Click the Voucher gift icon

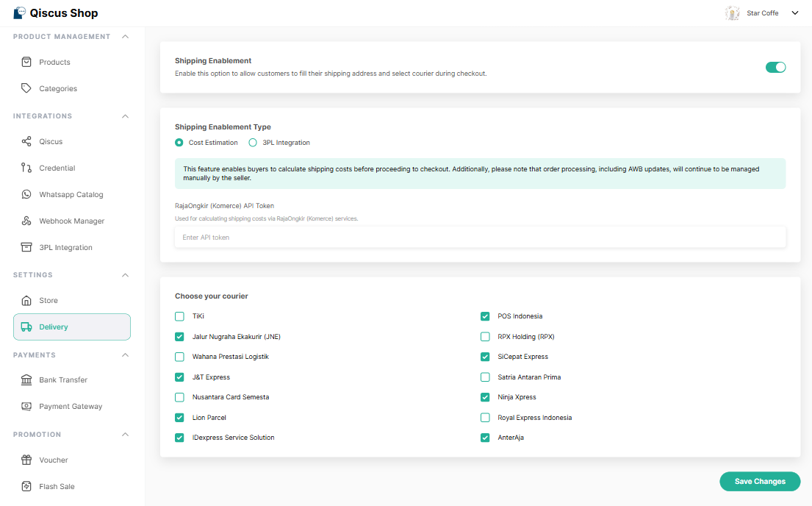coord(26,460)
